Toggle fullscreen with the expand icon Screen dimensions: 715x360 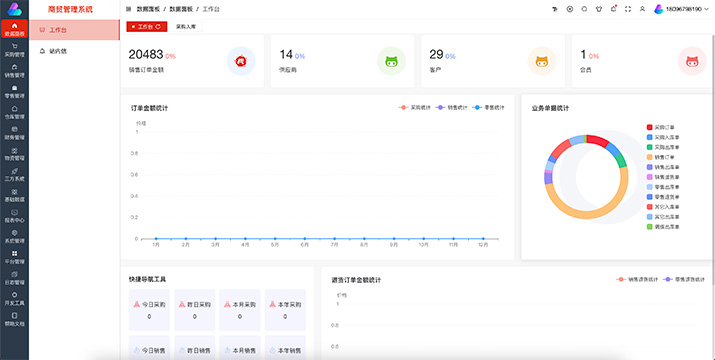[x=628, y=9]
